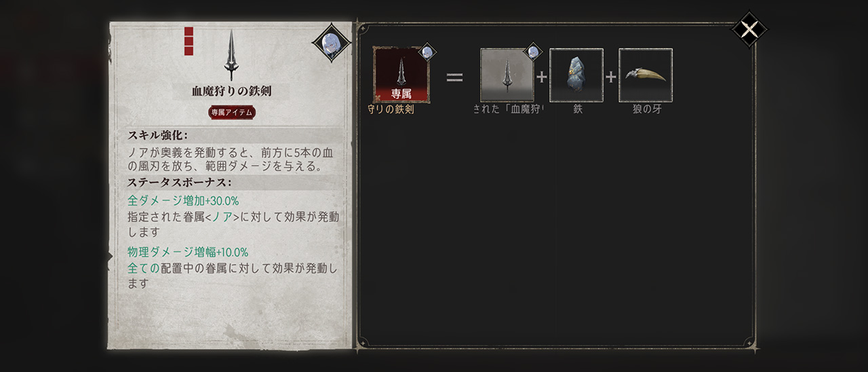Click the ステータスボーナス section header

180,183
